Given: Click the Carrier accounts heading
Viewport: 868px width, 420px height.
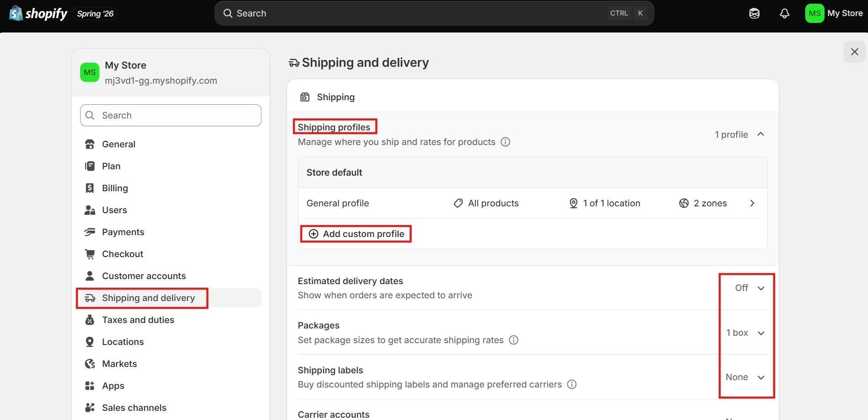Looking at the screenshot, I should tap(333, 415).
